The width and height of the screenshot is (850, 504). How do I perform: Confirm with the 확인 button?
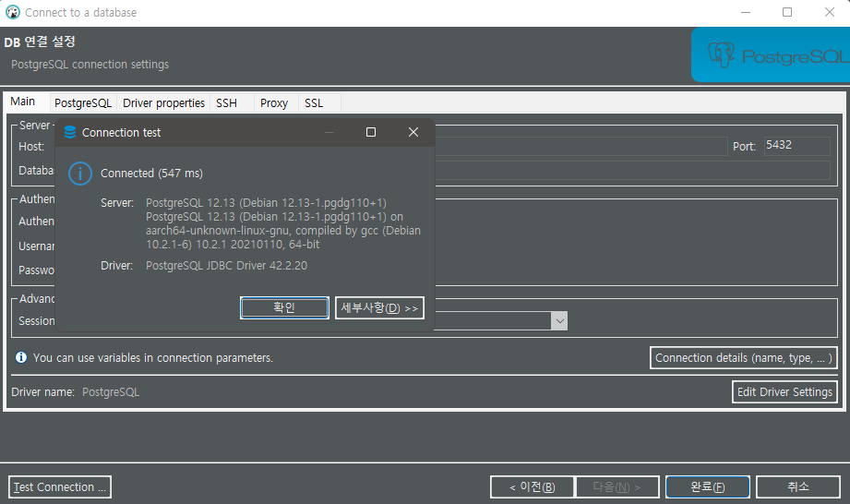[x=284, y=307]
